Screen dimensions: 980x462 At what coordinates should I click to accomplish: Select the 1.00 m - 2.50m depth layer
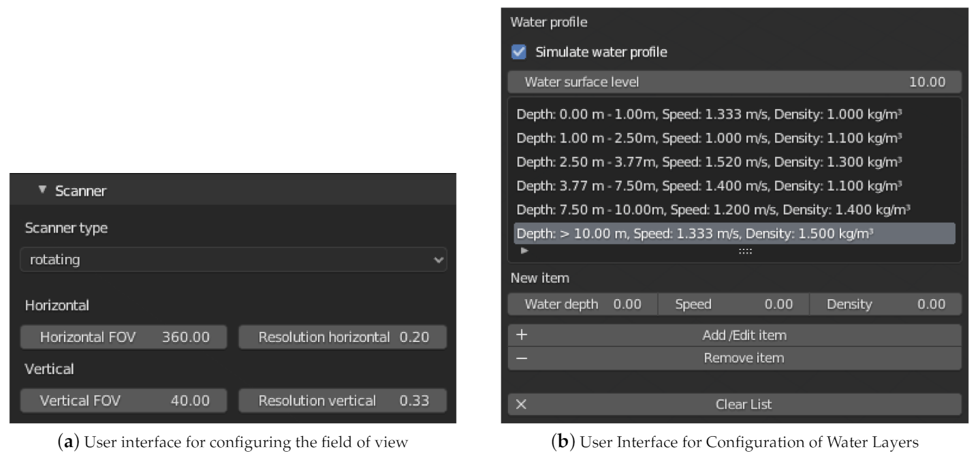click(x=710, y=138)
